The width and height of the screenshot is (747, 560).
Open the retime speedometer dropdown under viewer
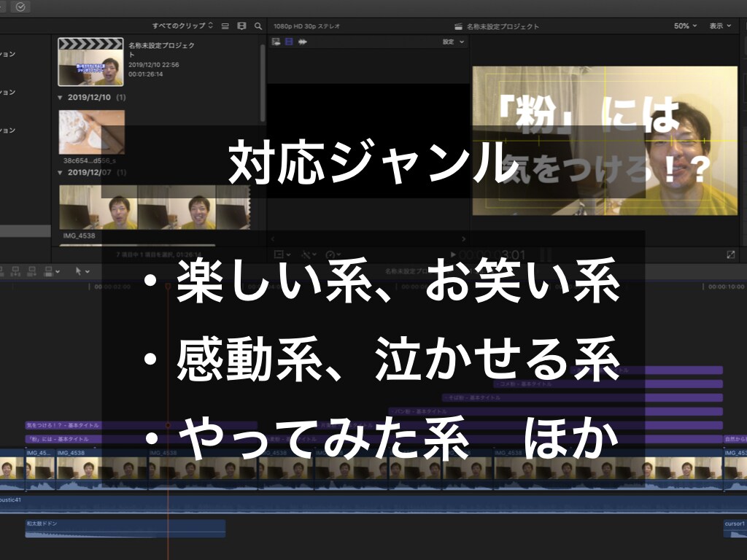333,254
